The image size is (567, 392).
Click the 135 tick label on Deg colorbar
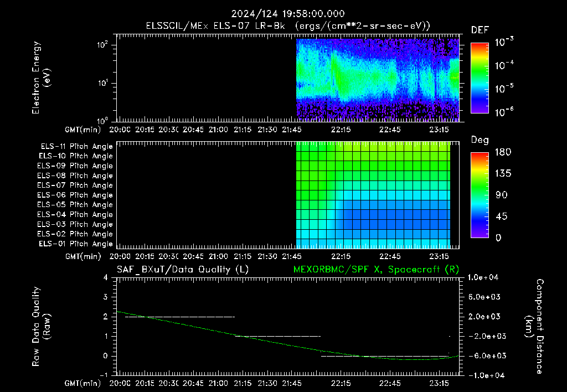(503, 174)
